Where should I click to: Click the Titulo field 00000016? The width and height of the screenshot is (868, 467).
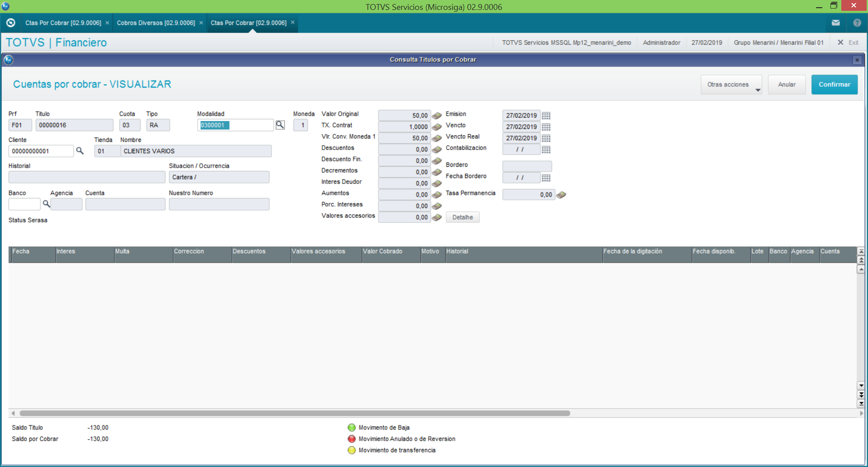[75, 125]
